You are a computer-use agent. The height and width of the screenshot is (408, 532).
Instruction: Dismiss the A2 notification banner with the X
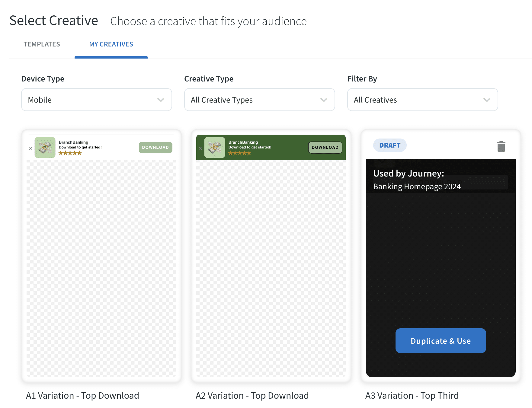pyautogui.click(x=200, y=148)
